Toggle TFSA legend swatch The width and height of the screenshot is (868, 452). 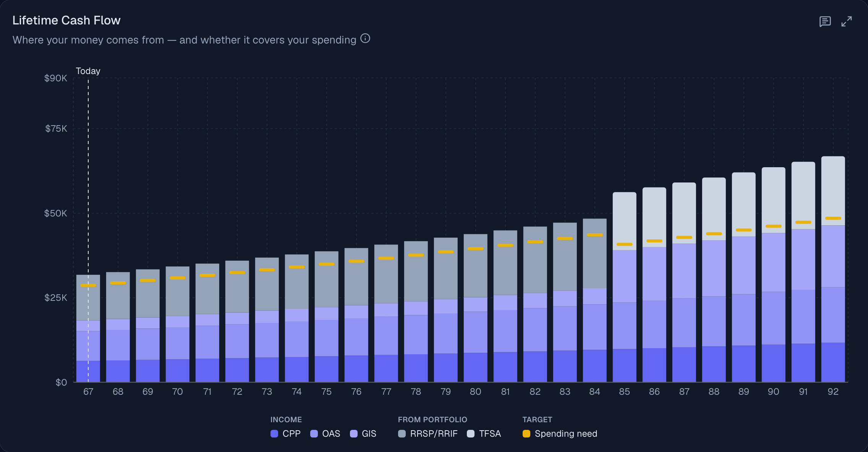[x=471, y=434]
